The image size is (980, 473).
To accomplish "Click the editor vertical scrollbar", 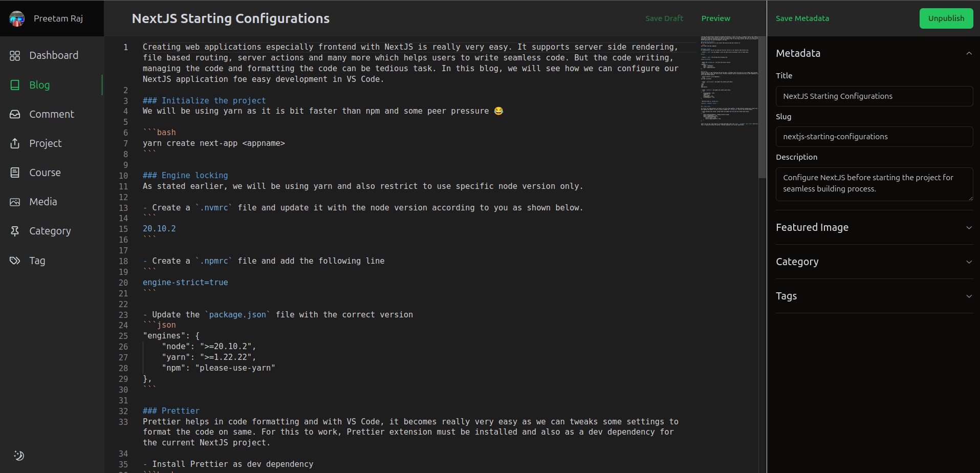I will tap(762, 107).
